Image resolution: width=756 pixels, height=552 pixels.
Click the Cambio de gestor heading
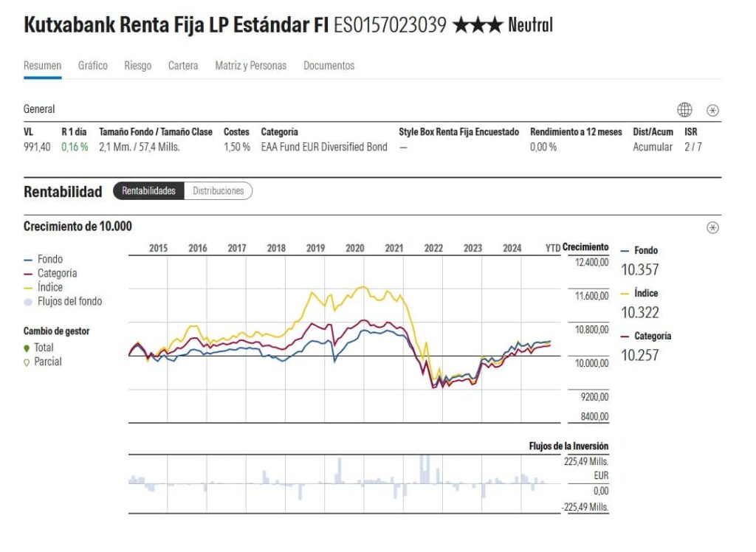(56, 331)
